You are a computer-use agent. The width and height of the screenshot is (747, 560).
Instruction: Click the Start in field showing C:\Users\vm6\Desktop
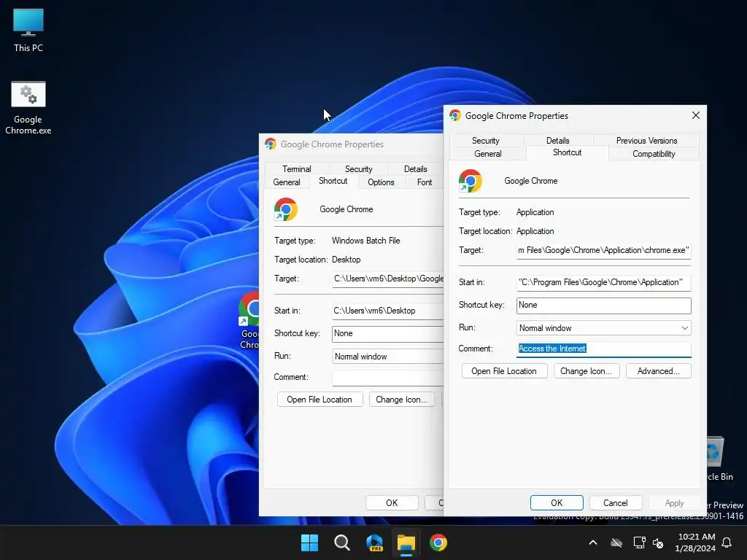click(388, 311)
